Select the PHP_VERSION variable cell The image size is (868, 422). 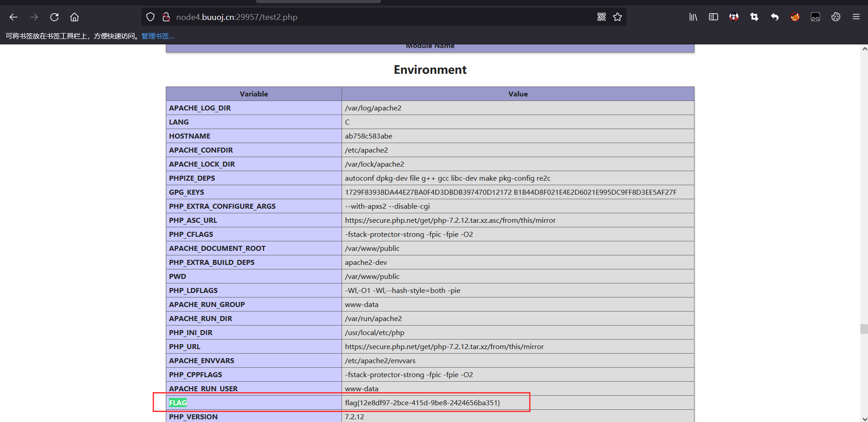pyautogui.click(x=254, y=416)
